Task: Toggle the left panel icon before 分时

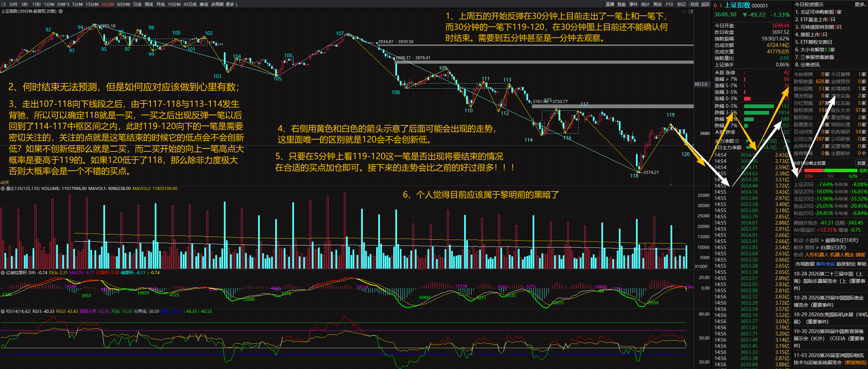Action: click(4, 4)
